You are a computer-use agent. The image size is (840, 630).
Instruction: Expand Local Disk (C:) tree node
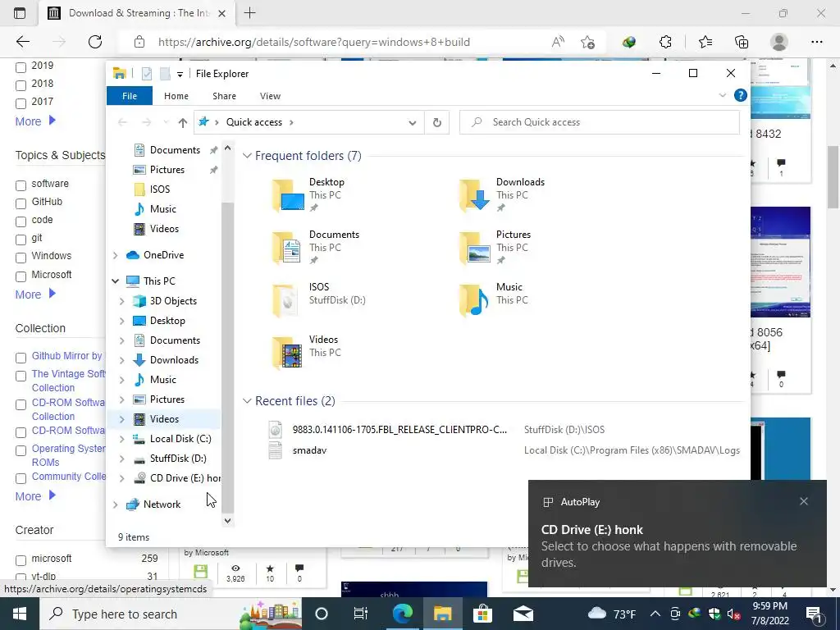(121, 439)
